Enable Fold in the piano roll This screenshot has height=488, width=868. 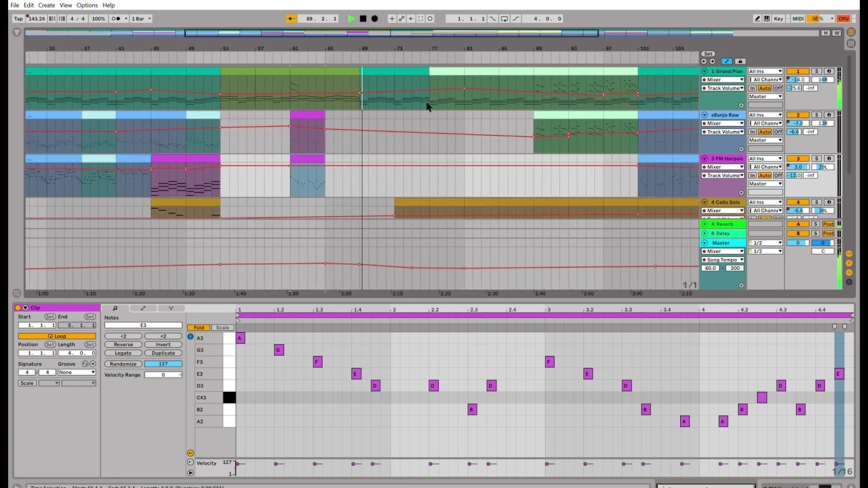click(x=199, y=327)
